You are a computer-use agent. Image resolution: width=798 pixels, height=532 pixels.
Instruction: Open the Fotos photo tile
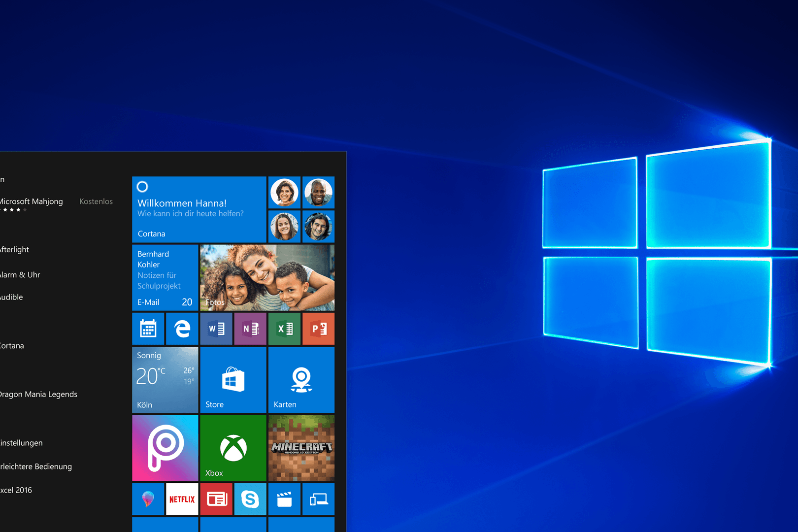[x=267, y=278]
